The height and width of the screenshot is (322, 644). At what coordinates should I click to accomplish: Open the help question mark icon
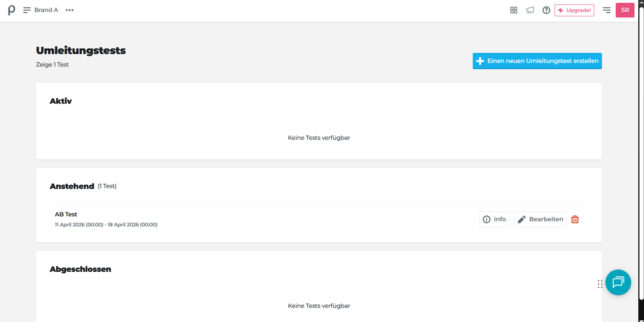tap(546, 10)
